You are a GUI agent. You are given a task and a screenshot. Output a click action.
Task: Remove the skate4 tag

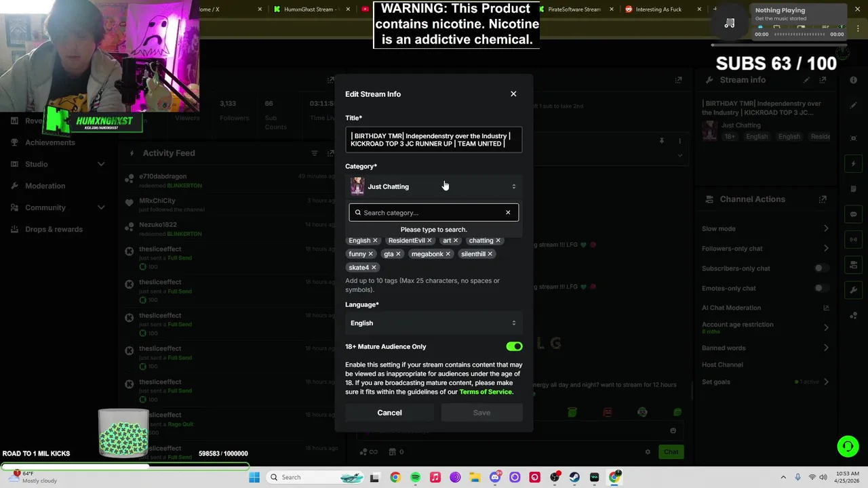[x=374, y=268]
